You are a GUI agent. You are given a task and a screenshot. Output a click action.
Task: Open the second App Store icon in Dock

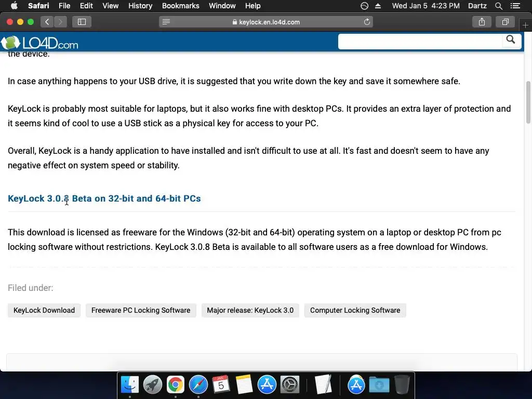[x=356, y=385]
